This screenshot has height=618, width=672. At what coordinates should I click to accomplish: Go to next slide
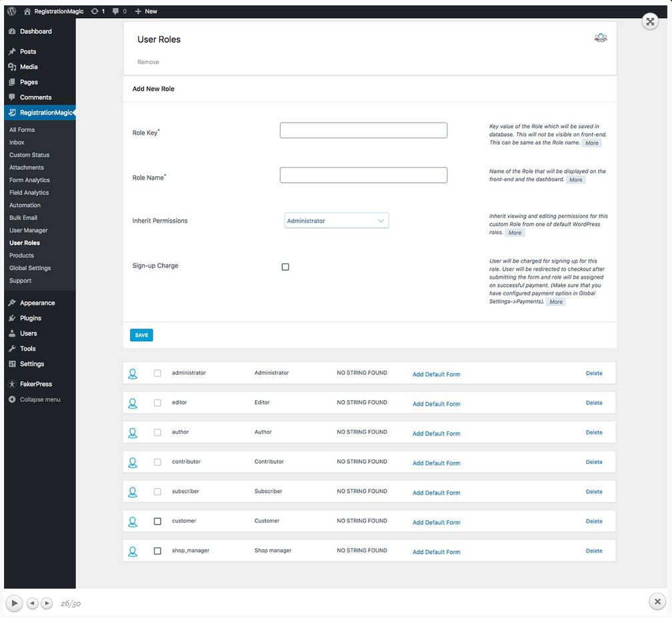pyautogui.click(x=47, y=603)
